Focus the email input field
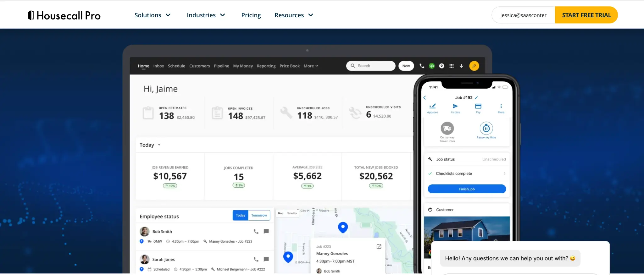This screenshot has width=644, height=275. point(524,15)
